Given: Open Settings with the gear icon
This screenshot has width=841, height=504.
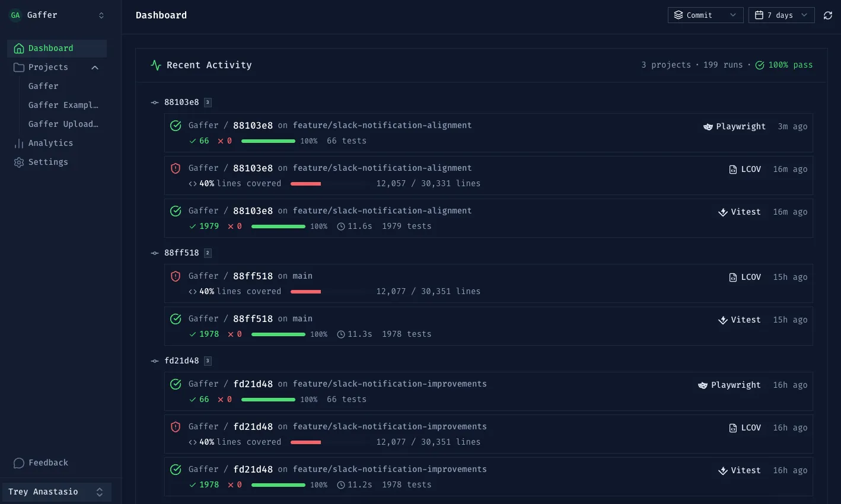Looking at the screenshot, I should point(18,162).
